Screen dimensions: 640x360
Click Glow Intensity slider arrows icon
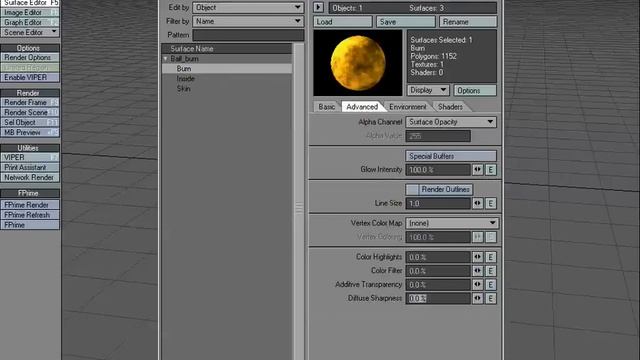click(x=478, y=169)
